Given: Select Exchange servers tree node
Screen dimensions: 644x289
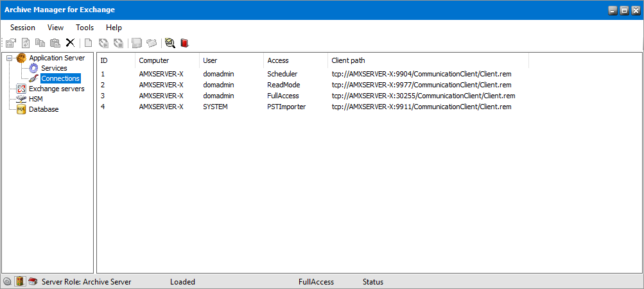Looking at the screenshot, I should point(57,89).
